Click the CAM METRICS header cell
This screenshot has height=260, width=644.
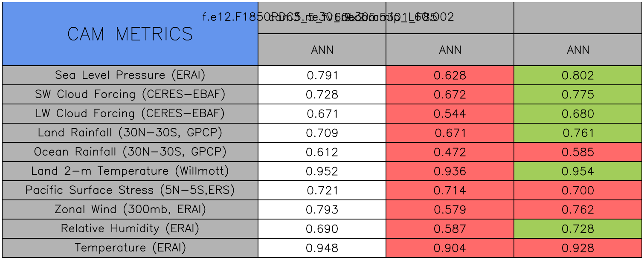pyautogui.click(x=130, y=34)
